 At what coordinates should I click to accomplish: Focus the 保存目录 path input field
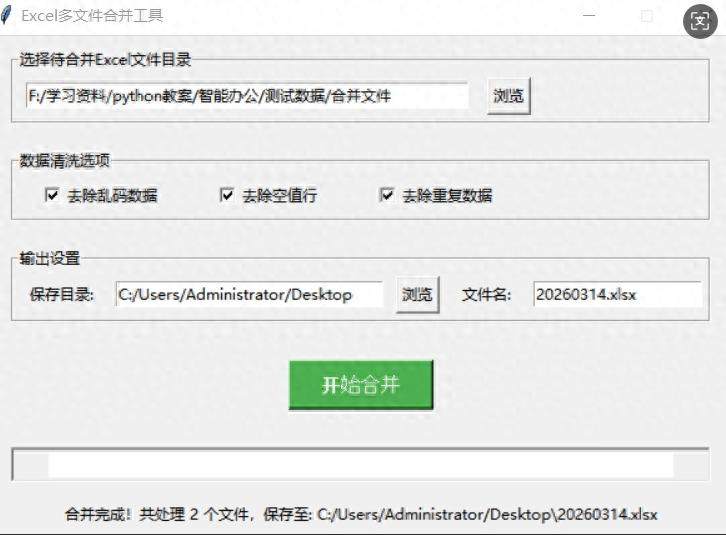[249, 295]
